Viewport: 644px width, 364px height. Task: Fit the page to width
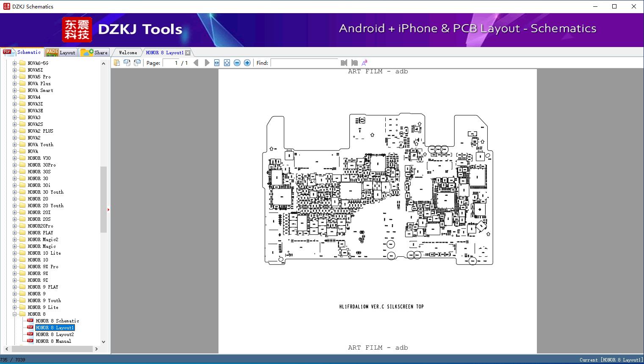pos(217,63)
